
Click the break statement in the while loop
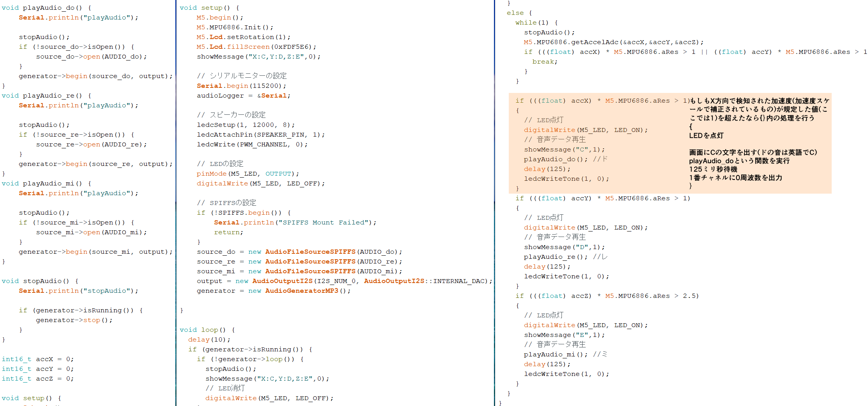[545, 62]
